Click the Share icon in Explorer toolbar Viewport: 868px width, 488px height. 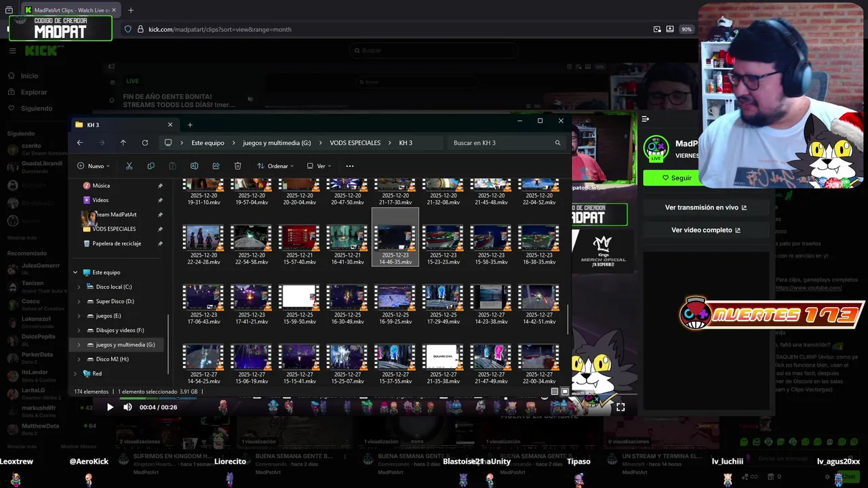(x=216, y=166)
